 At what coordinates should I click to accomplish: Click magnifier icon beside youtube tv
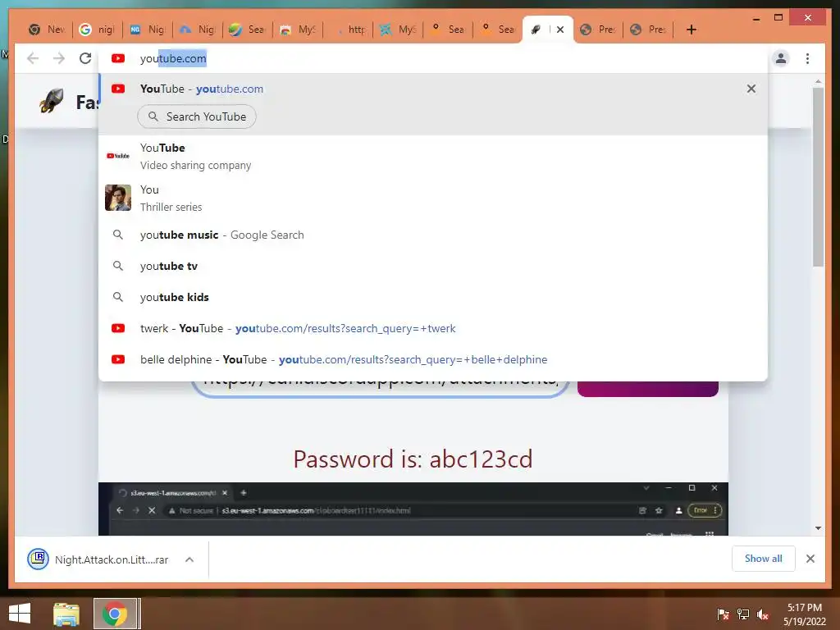point(118,266)
